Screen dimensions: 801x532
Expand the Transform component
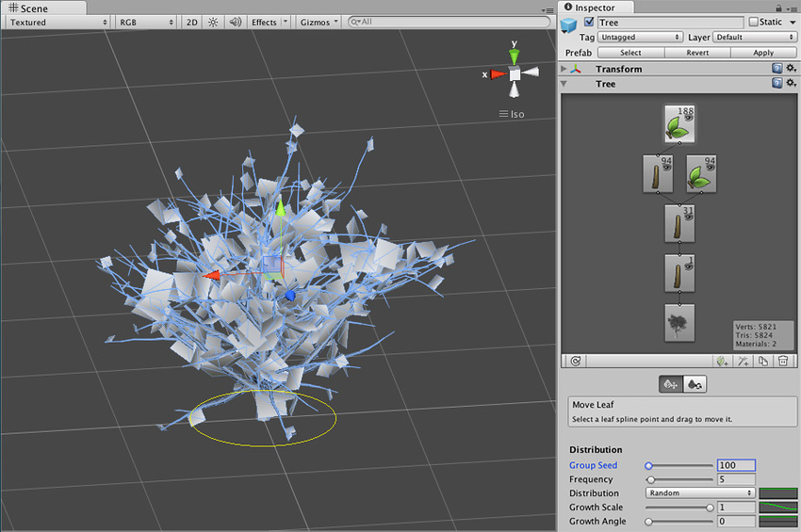click(x=565, y=69)
